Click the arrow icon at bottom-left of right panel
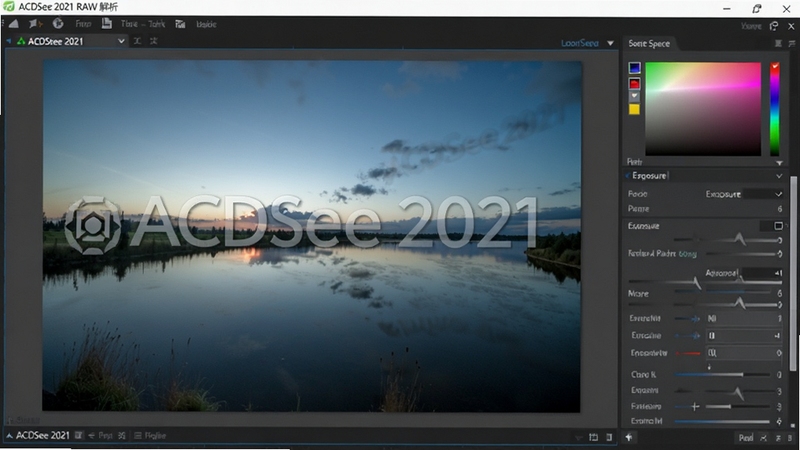Viewport: 800px width, 450px height. 629,437
